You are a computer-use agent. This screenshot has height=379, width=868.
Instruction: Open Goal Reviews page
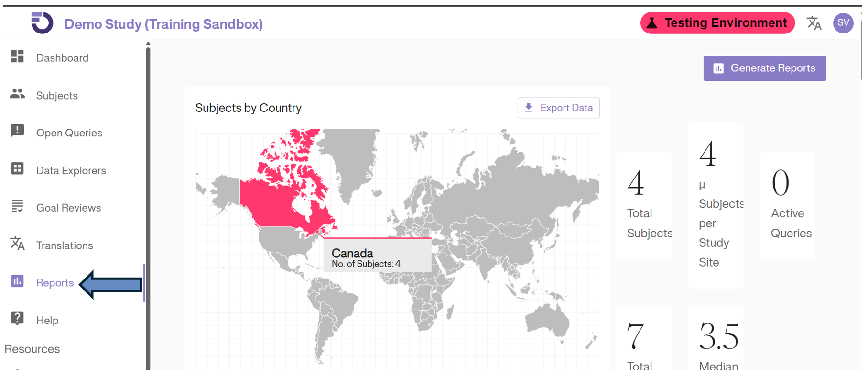point(68,208)
